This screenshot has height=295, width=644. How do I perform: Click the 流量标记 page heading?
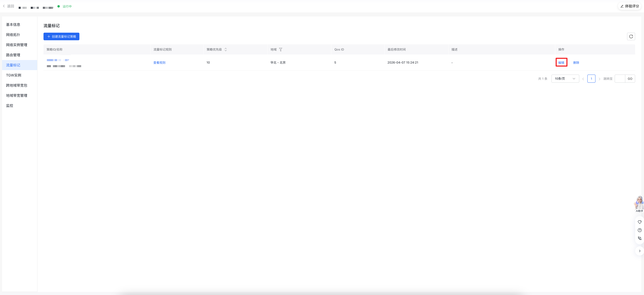click(x=51, y=26)
